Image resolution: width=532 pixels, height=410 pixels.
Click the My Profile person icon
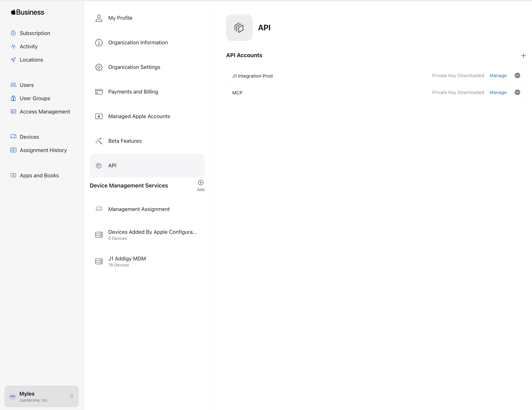click(99, 18)
